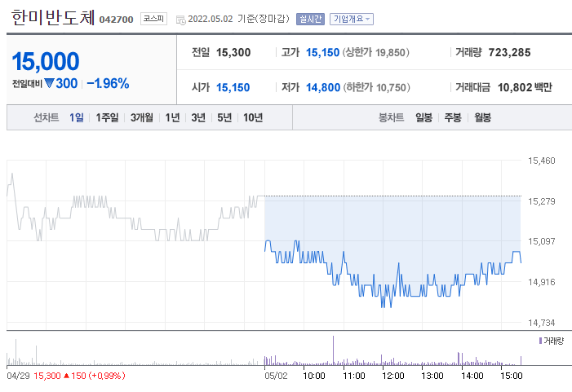Click the change rate -1.96%
This screenshot has height=392, width=572.
(108, 83)
